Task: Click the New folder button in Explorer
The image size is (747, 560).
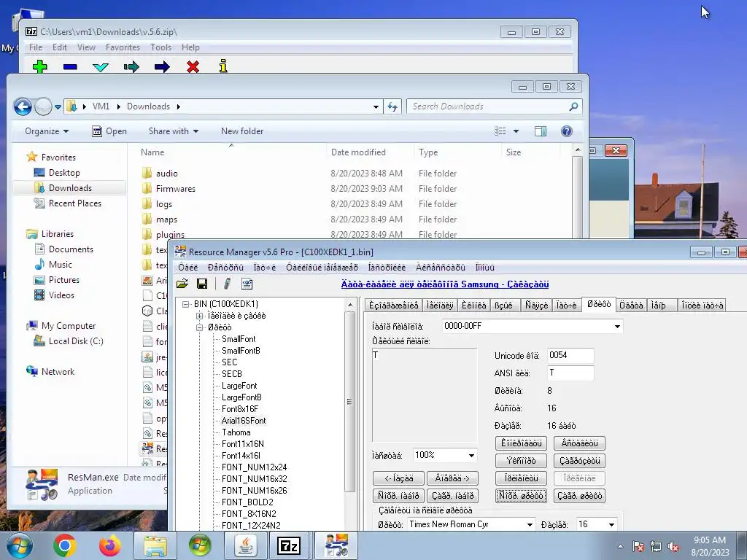Action: (x=242, y=131)
